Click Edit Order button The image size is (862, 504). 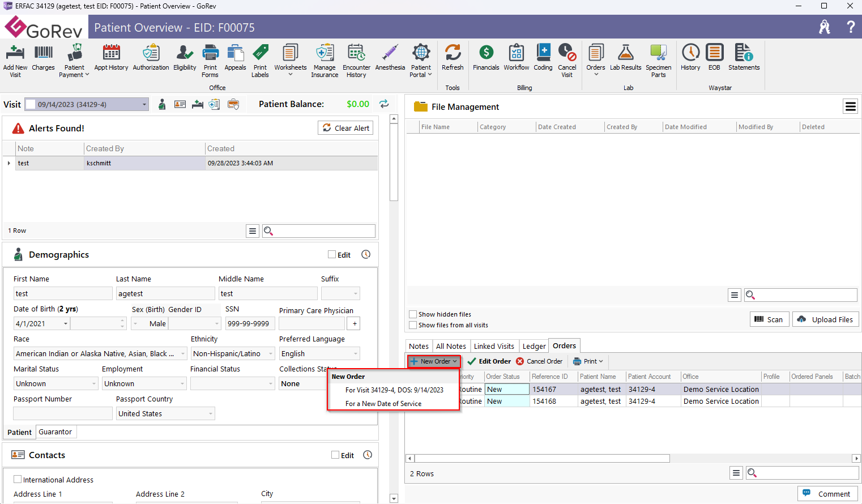(x=489, y=361)
